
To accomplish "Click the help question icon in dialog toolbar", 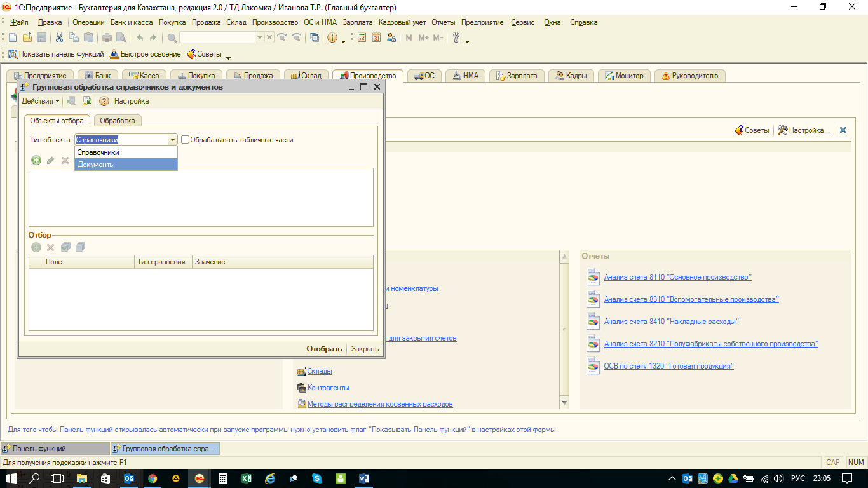I will 104,101.
